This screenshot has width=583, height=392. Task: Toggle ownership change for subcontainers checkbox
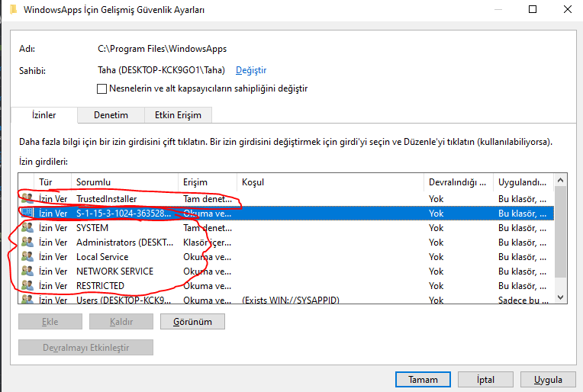(101, 88)
